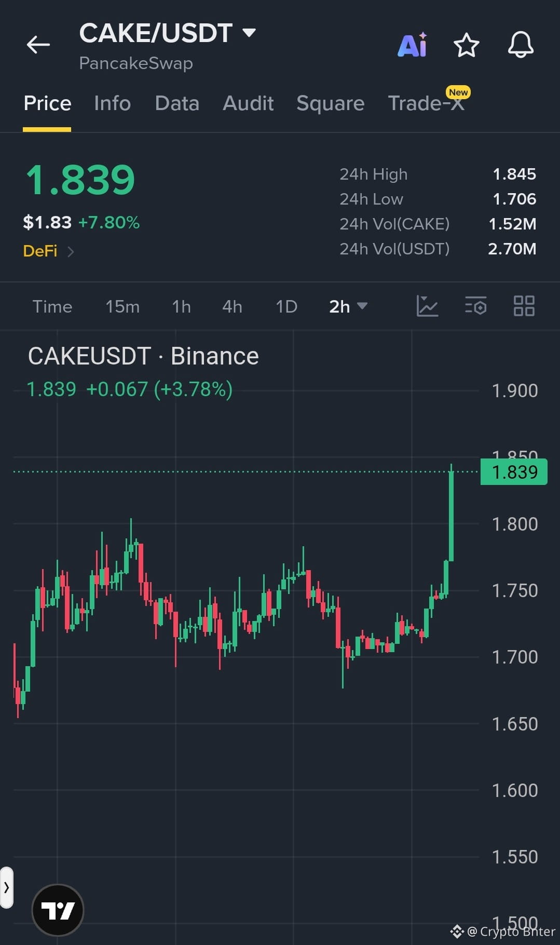
Task: Expand the left side panel handle
Action: (x=6, y=887)
